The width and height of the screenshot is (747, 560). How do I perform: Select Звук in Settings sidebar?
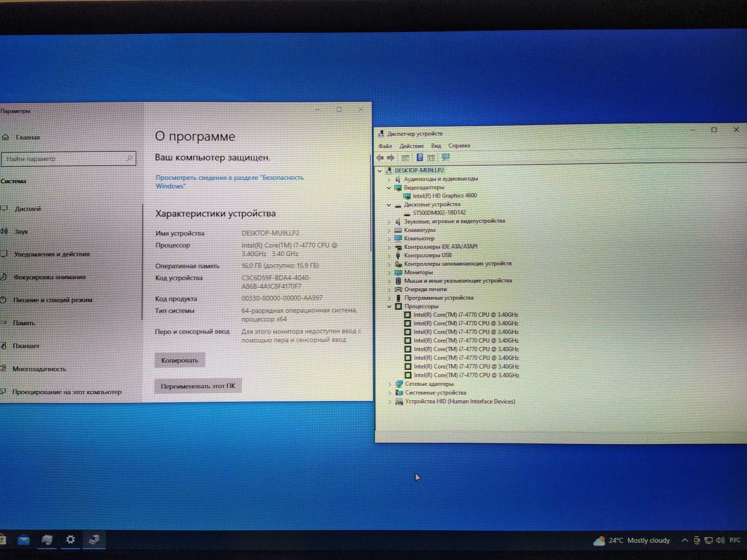(21, 231)
